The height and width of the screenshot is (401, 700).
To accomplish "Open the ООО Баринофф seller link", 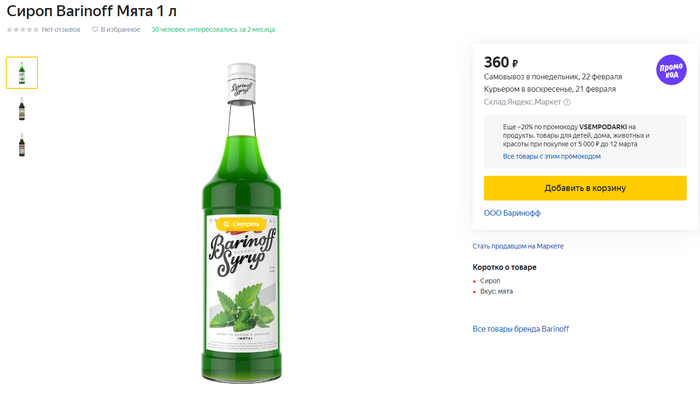I will [x=512, y=213].
